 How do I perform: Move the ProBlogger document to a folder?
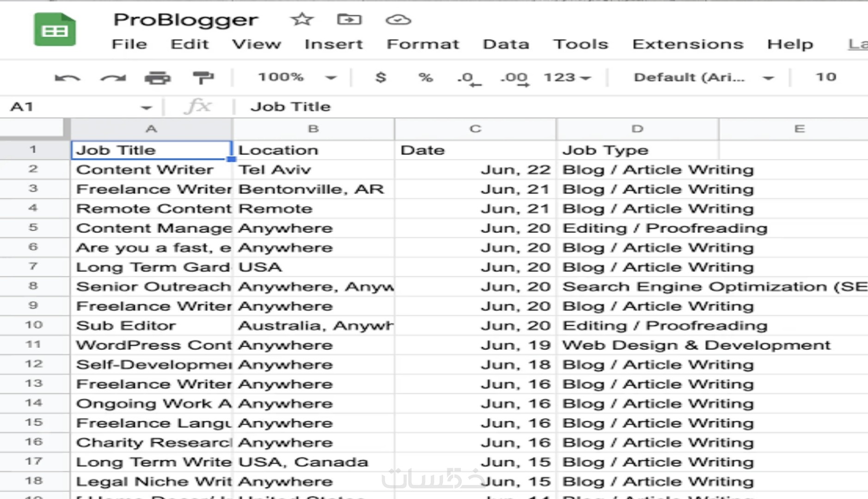(x=349, y=19)
